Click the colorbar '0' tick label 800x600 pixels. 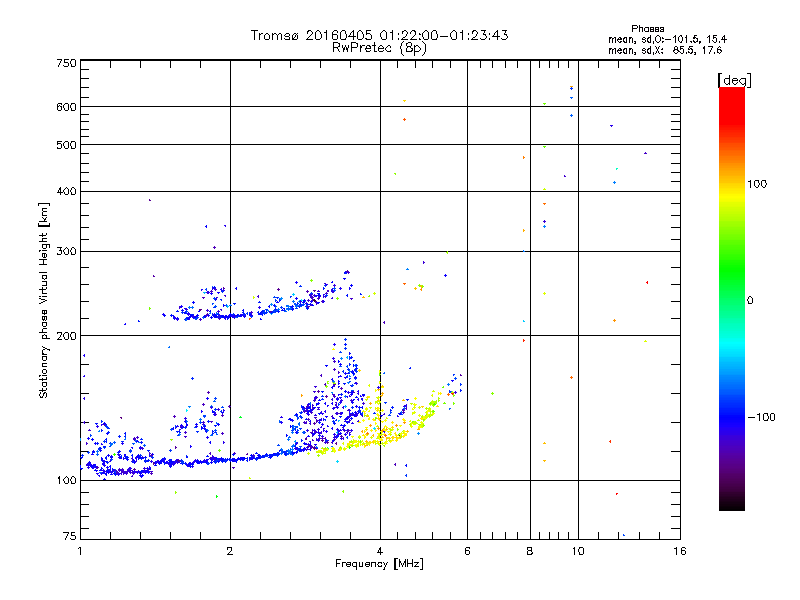coord(750,300)
